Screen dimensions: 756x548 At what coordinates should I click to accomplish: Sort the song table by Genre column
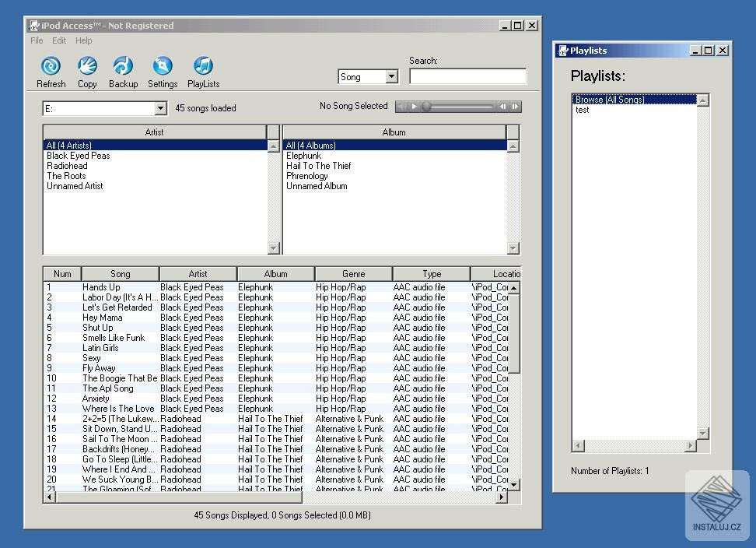click(x=353, y=274)
